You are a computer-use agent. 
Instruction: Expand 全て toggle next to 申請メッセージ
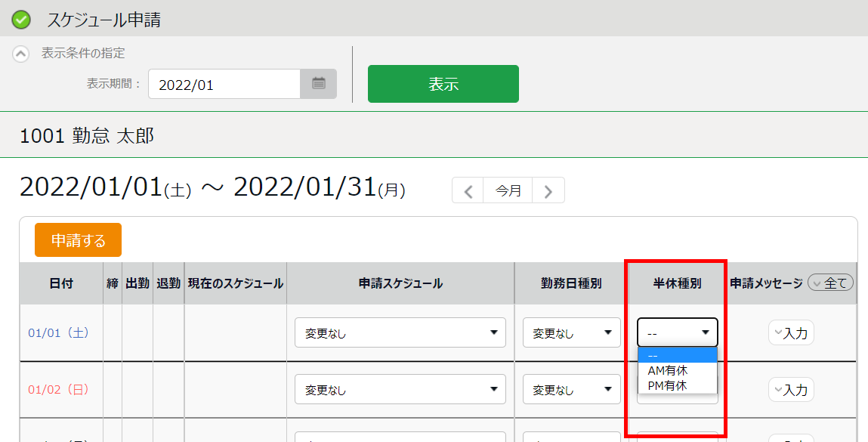[x=830, y=283]
